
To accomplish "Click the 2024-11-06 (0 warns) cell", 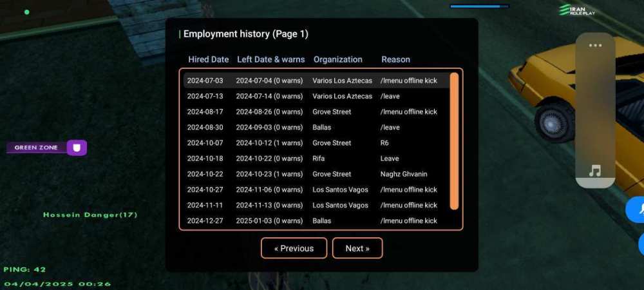I will pyautogui.click(x=269, y=189).
